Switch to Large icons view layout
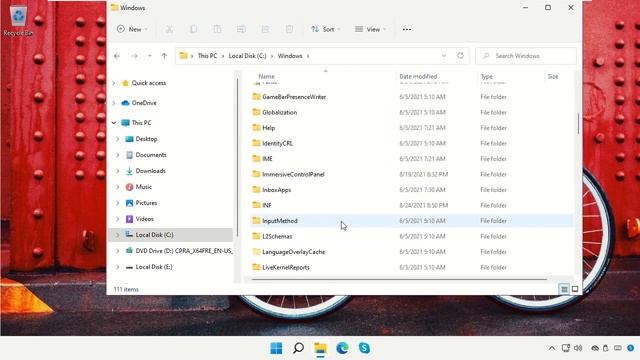640x360 pixels. 575,289
